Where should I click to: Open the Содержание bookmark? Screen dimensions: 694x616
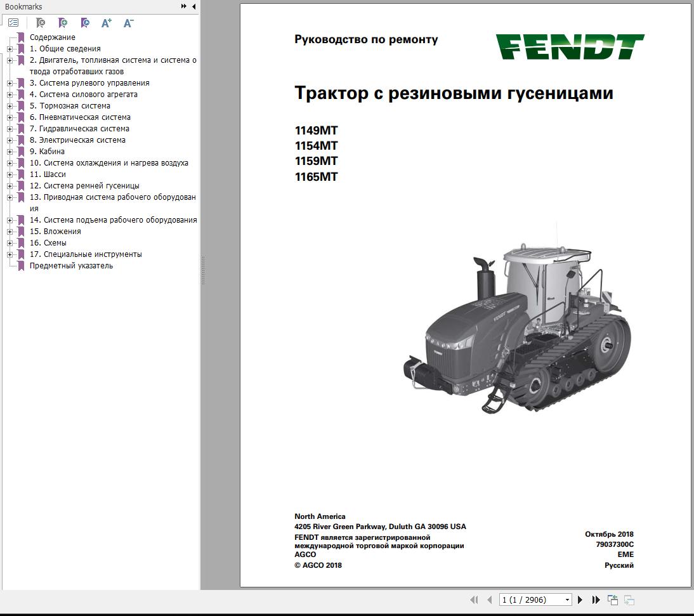click(52, 37)
